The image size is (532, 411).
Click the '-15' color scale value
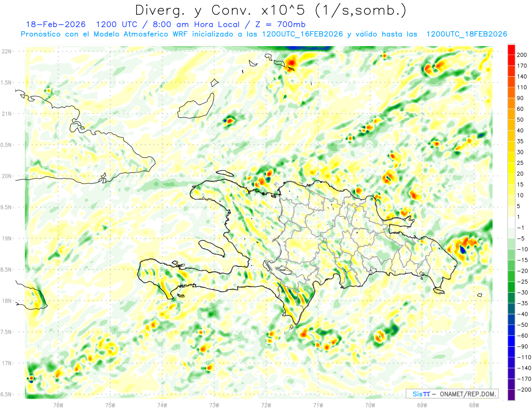tap(522, 260)
